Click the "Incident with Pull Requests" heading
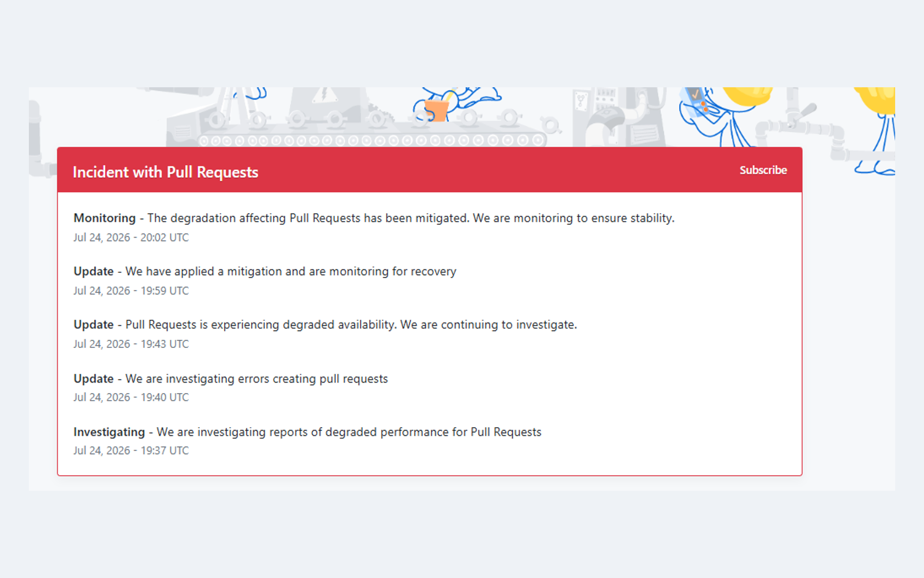The image size is (924, 578). click(x=165, y=172)
